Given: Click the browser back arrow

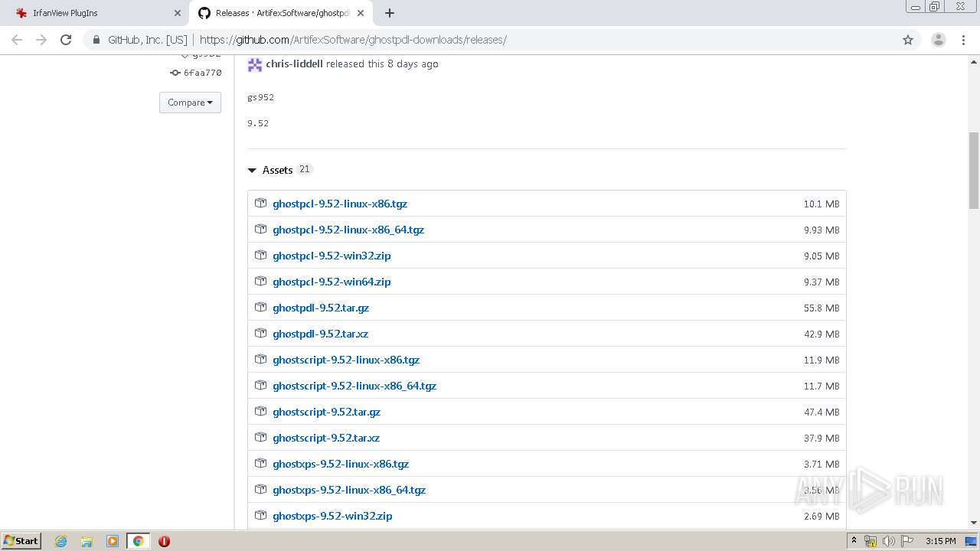Looking at the screenshot, I should 17,40.
